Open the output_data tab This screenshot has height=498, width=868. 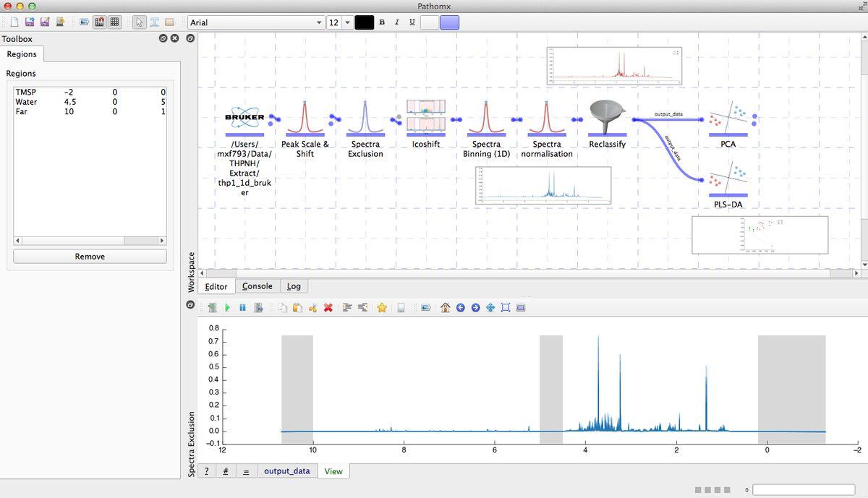point(286,471)
